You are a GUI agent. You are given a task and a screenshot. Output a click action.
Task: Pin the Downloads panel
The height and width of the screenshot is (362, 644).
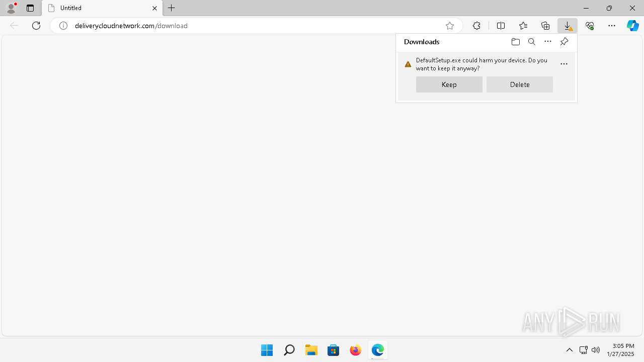(564, 42)
